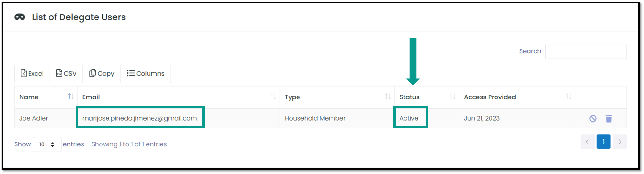Delete delegate Joe Adler with trash icon
The image size is (644, 174).
pos(608,118)
